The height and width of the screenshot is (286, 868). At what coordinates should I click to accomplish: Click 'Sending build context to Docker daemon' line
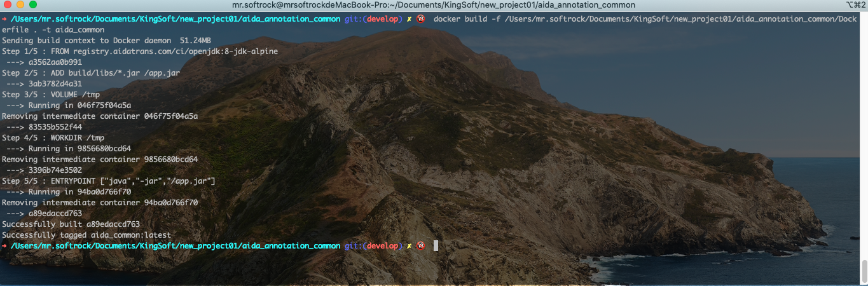(106, 40)
